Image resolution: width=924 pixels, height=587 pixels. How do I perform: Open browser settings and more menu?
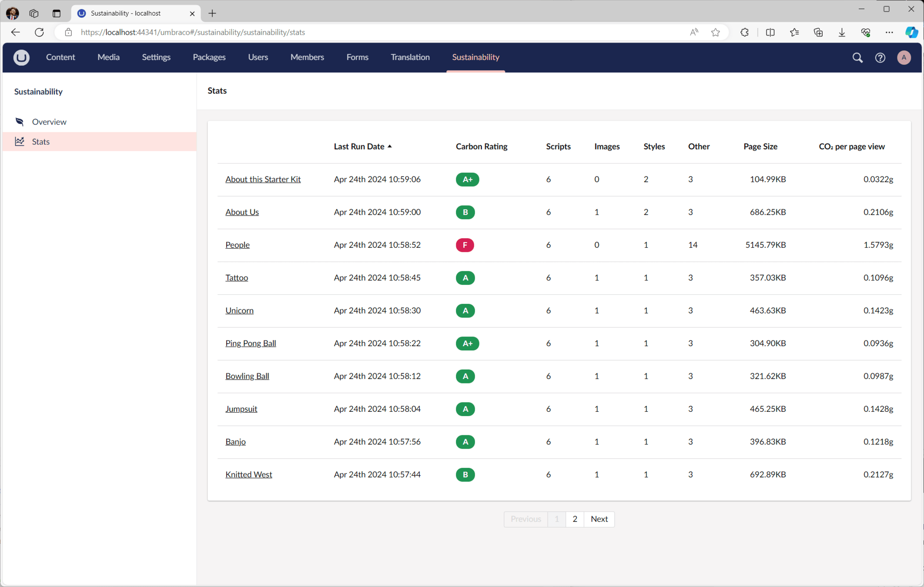889,32
